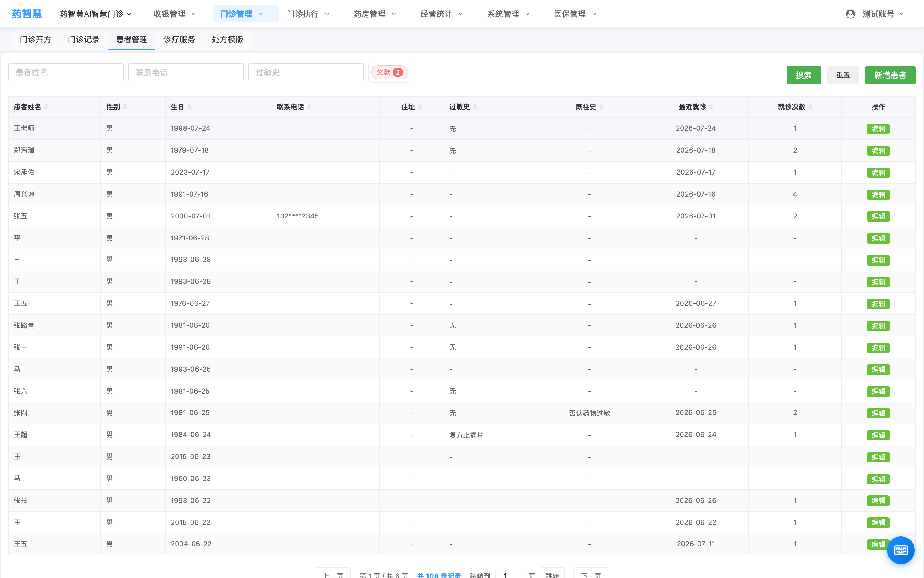
Task: Expand the 系统管理 menu
Action: [x=508, y=14]
